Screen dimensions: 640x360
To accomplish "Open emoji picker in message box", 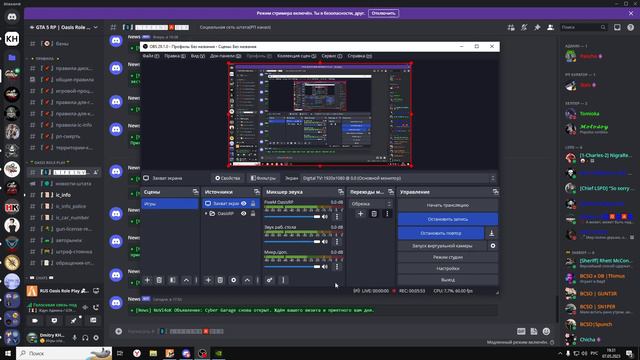I will point(546,331).
